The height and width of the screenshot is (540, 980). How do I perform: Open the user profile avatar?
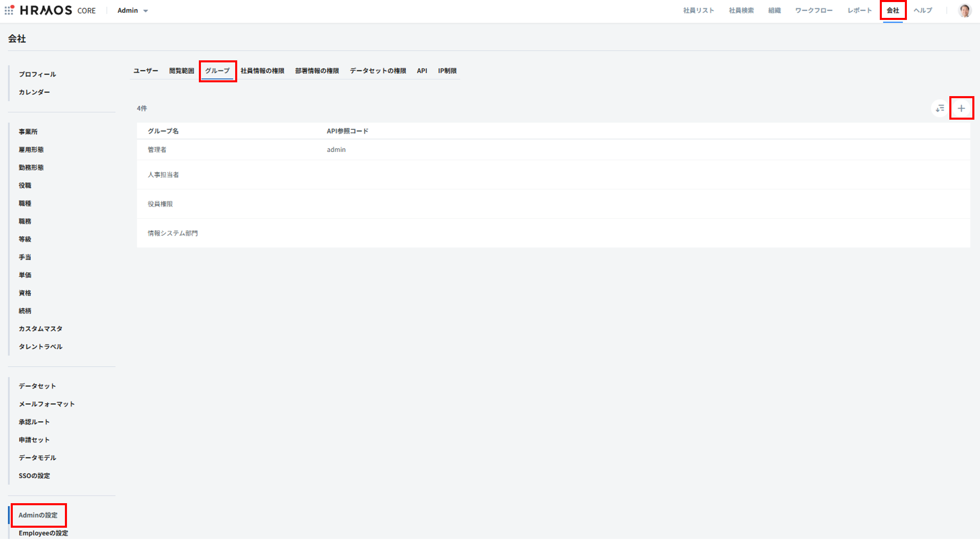click(964, 10)
